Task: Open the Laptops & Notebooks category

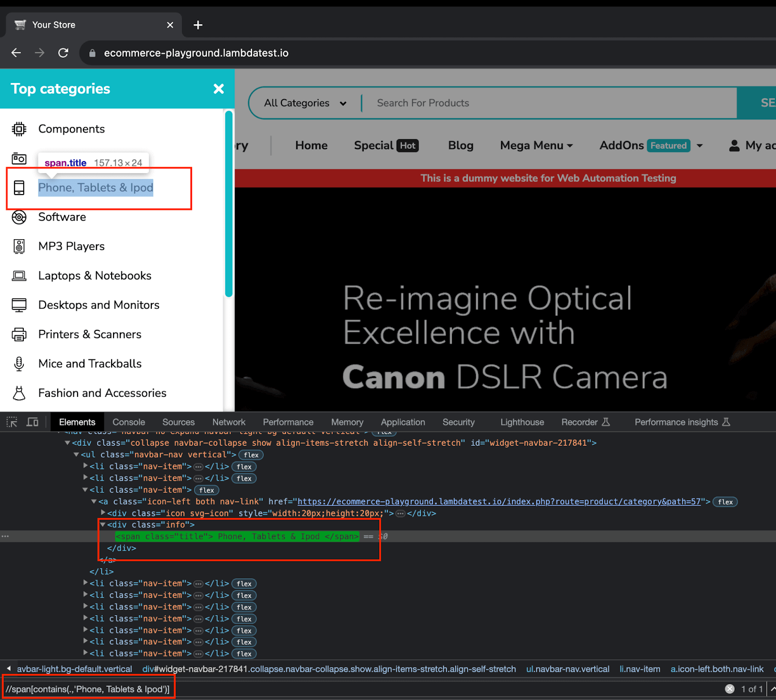Action: click(x=95, y=276)
